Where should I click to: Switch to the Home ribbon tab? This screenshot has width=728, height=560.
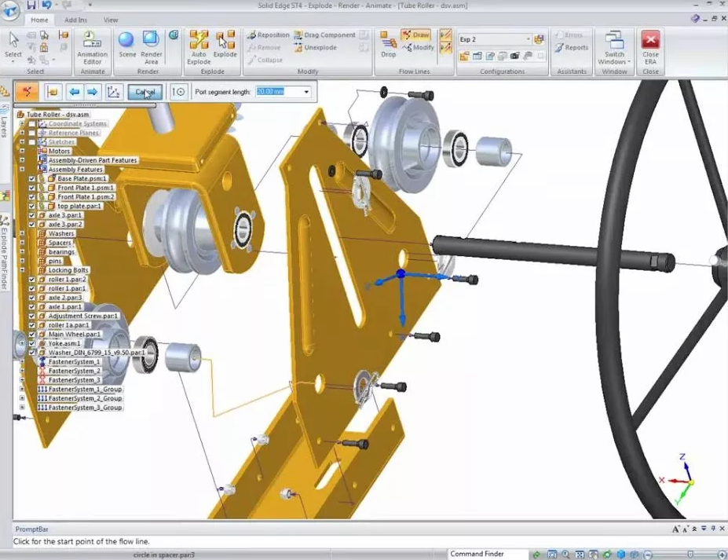coord(39,20)
